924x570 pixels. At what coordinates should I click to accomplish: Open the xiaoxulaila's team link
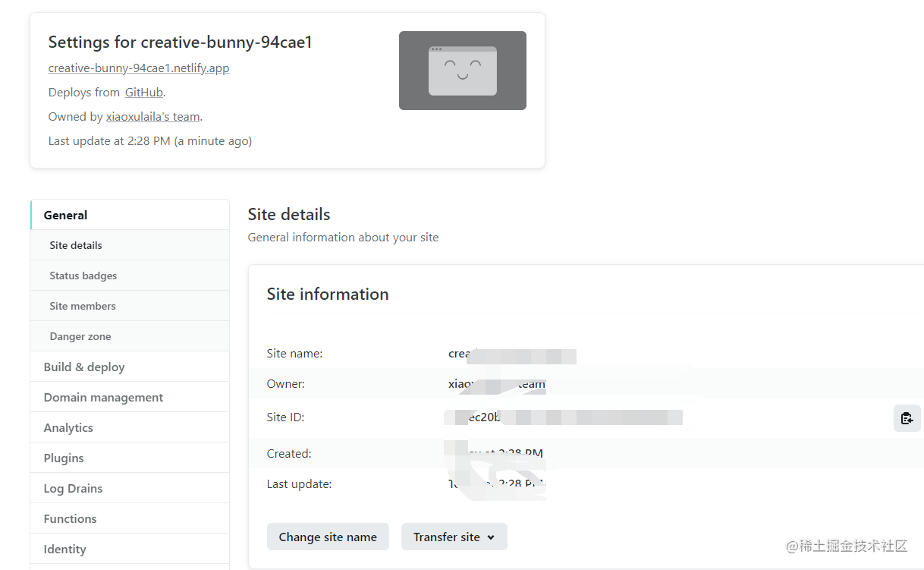tap(153, 117)
